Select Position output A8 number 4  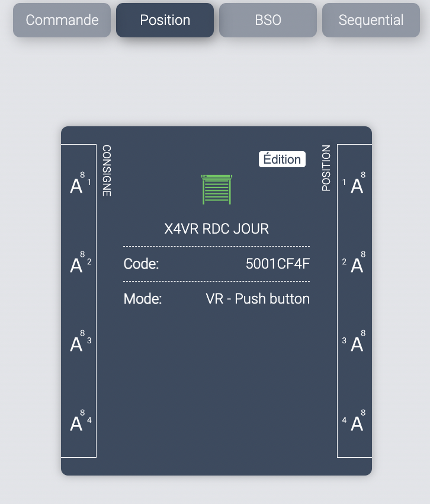pyautogui.click(x=355, y=422)
